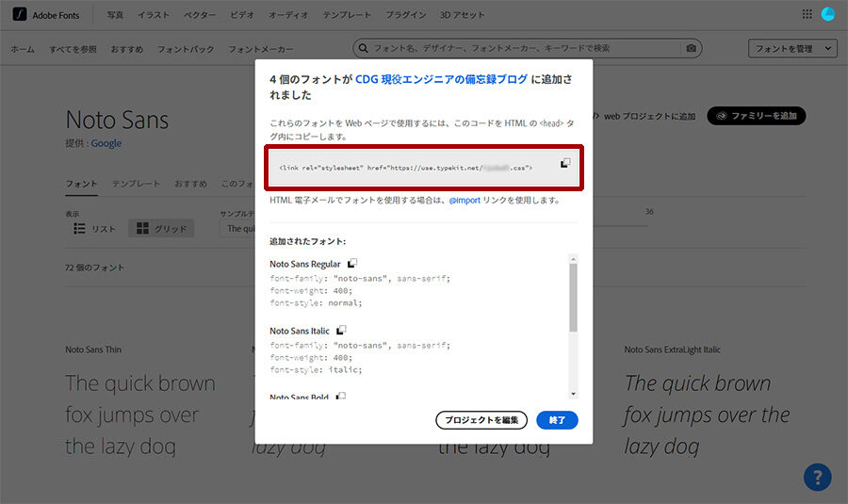Viewport: 848px width, 504px height.
Task: Open the CDG 現役エンジニアの備忘録ブログ project link
Action: coord(441,79)
